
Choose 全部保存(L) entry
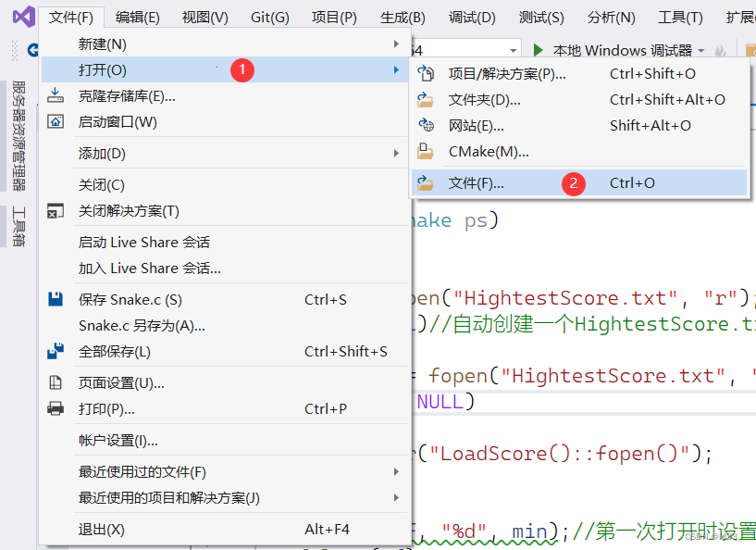[225, 351]
